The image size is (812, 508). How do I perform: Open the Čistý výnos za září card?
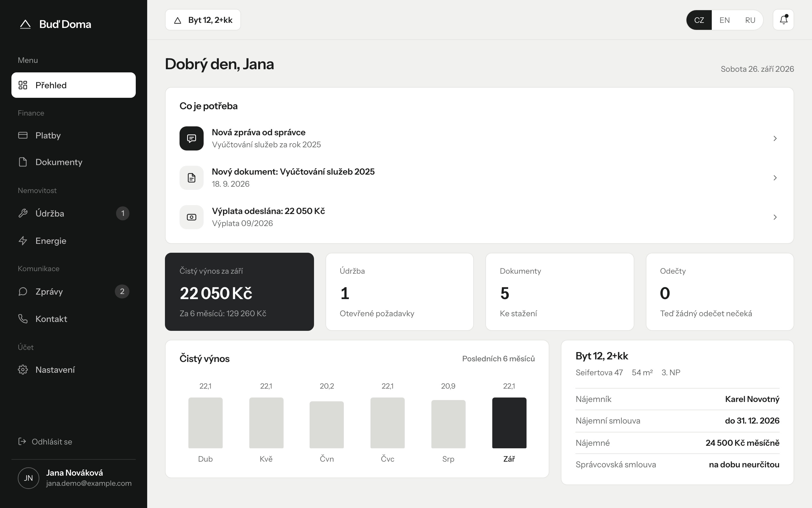pyautogui.click(x=239, y=292)
